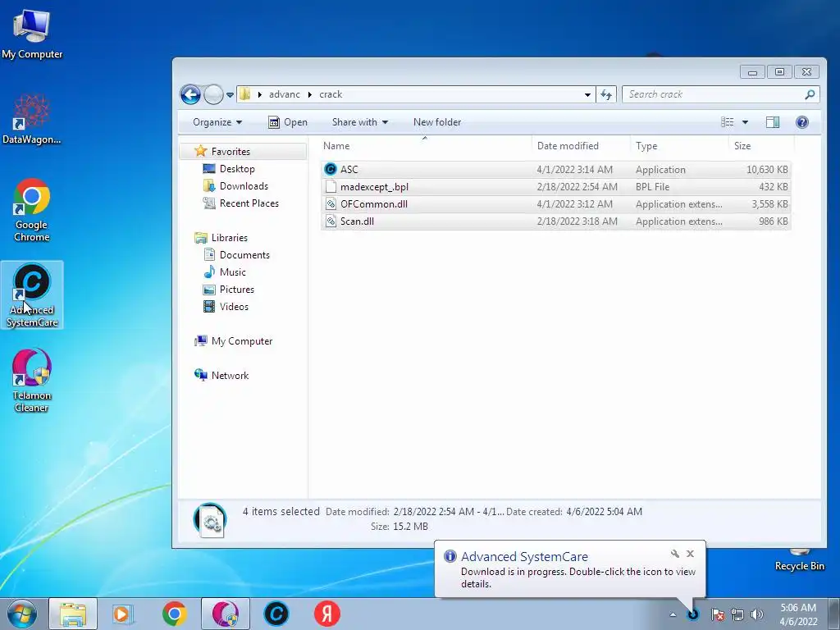Viewport: 840px width, 630px height.
Task: Open Action Center flag icon
Action: click(x=717, y=614)
